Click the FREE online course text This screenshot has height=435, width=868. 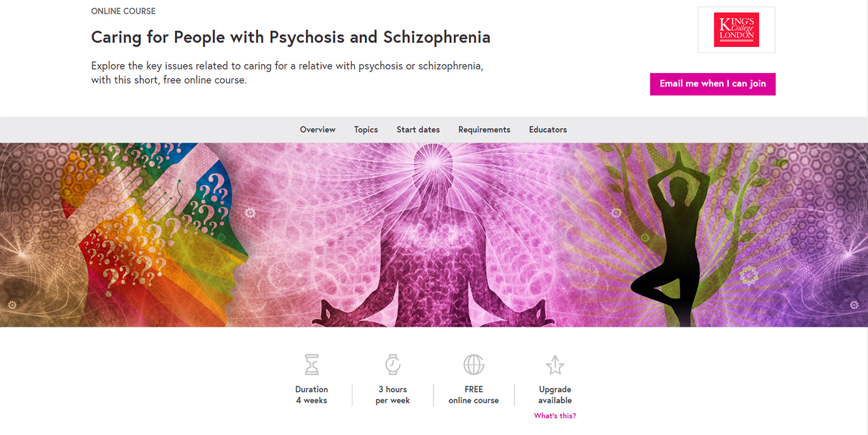473,395
